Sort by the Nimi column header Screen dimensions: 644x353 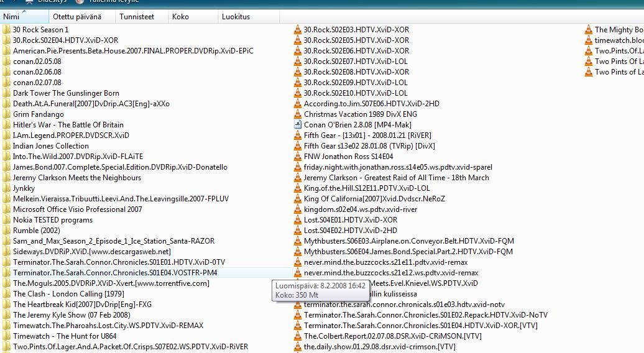[x=24, y=16]
